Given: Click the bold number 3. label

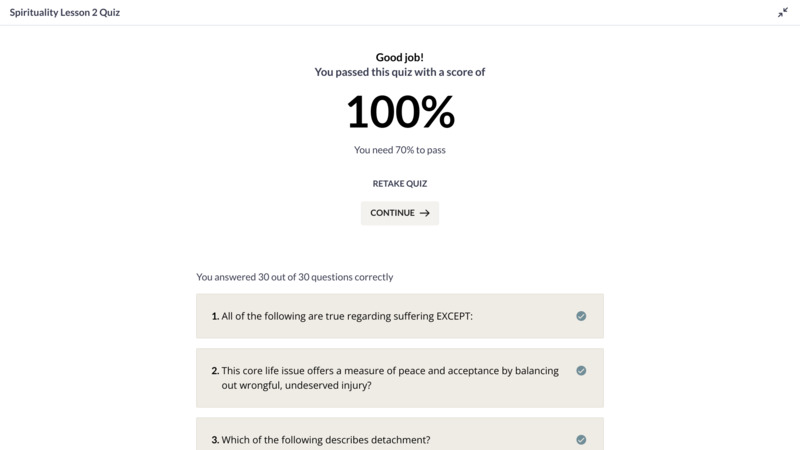Looking at the screenshot, I should point(215,440).
